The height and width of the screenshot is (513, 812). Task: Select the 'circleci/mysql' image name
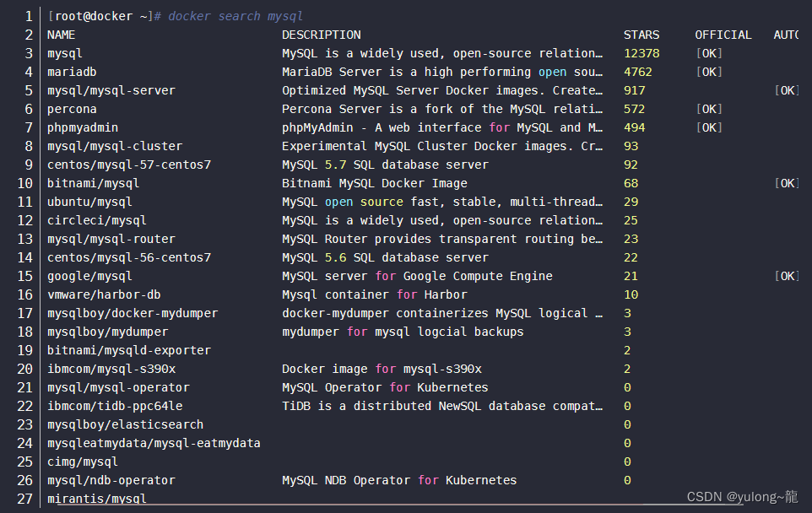pyautogui.click(x=97, y=220)
